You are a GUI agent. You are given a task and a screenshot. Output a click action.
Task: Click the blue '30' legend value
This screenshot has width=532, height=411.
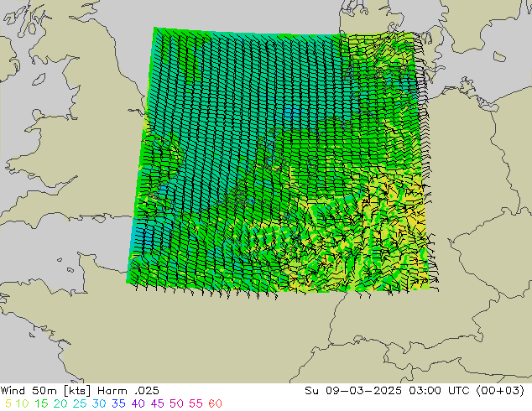(x=99, y=403)
